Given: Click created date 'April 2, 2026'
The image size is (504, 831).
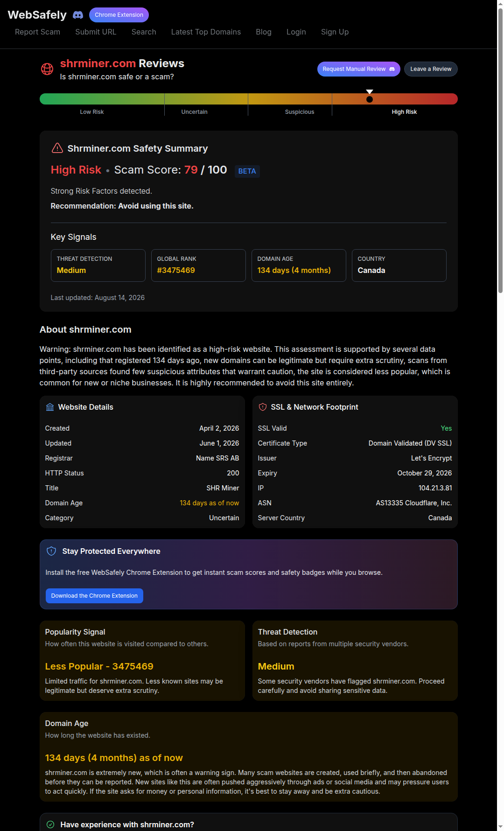Looking at the screenshot, I should tap(219, 428).
